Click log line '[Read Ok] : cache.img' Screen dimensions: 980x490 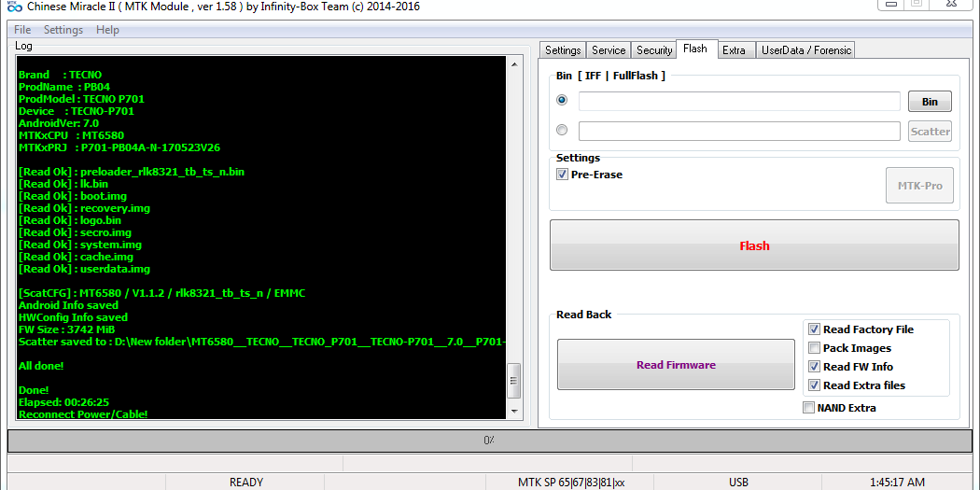(76, 257)
